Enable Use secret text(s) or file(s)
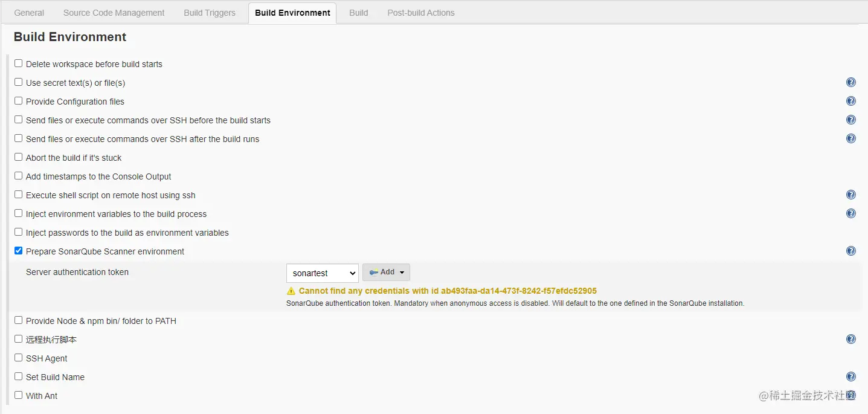This screenshot has width=868, height=414. pyautogui.click(x=18, y=82)
